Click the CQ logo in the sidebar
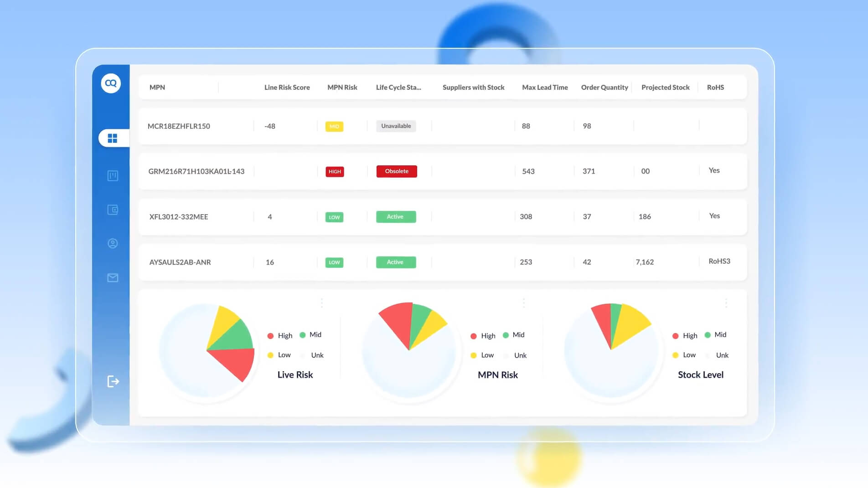 (x=111, y=83)
